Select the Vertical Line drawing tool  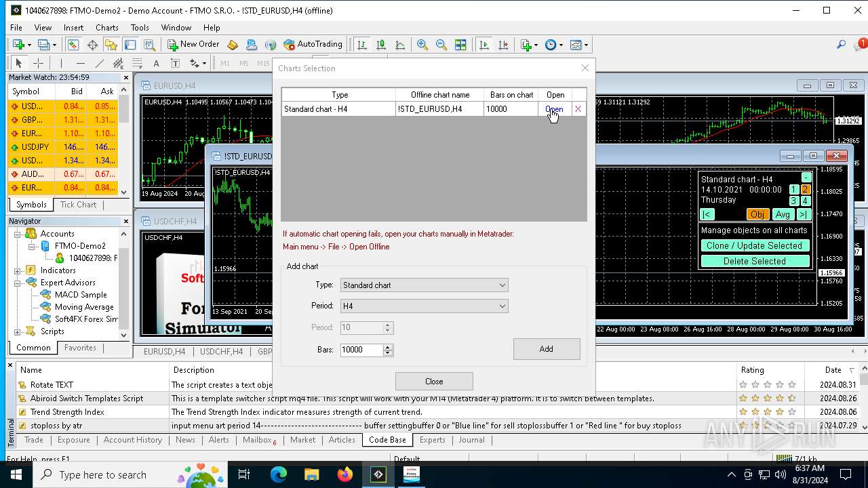pos(61,63)
